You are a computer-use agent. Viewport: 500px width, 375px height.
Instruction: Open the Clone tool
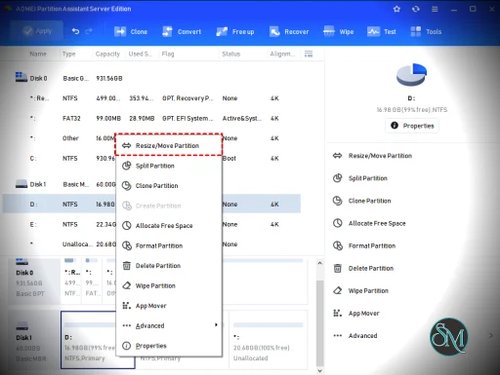pos(131,32)
